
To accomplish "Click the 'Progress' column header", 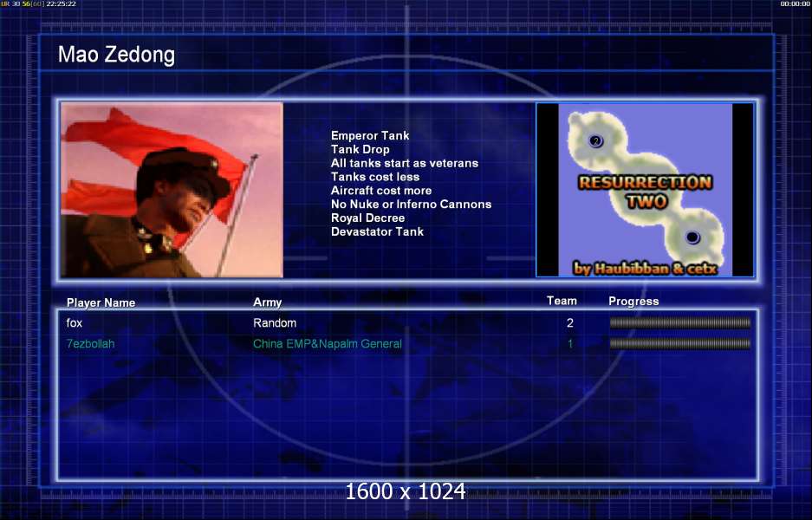I will click(x=633, y=302).
